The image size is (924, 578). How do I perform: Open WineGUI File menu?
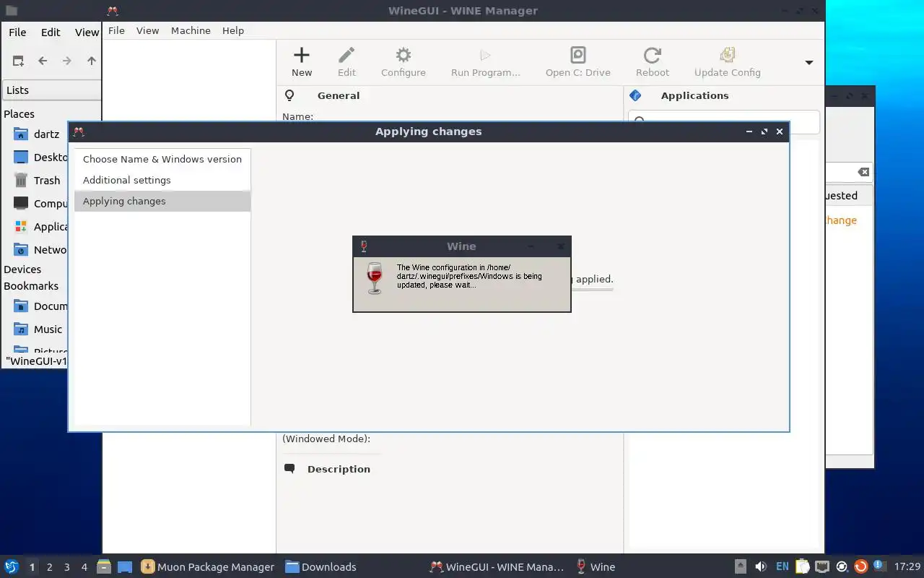point(116,30)
